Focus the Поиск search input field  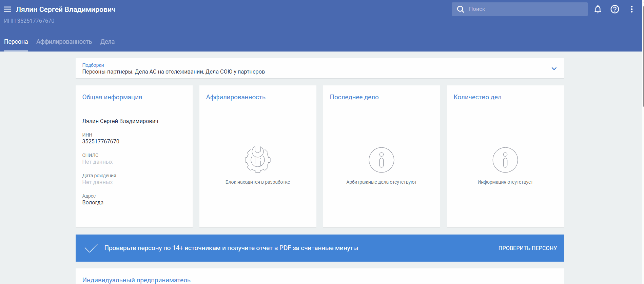point(526,9)
